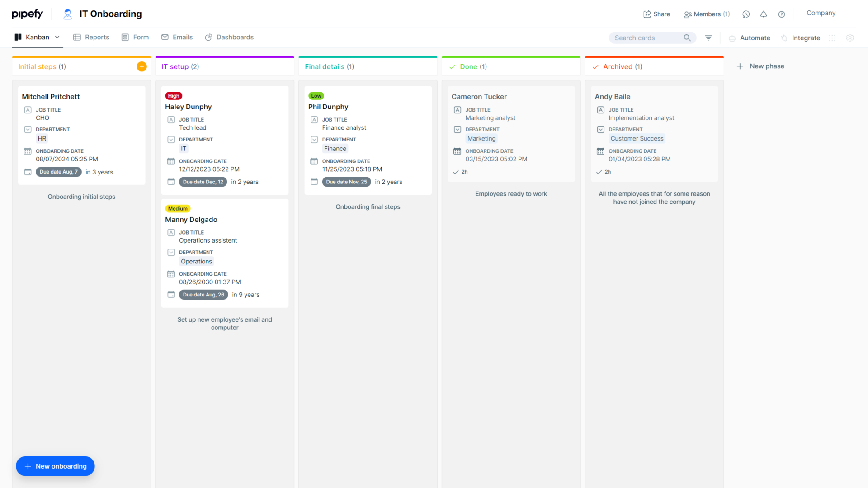Open notifications bell
This screenshot has height=488, width=868.
(764, 14)
